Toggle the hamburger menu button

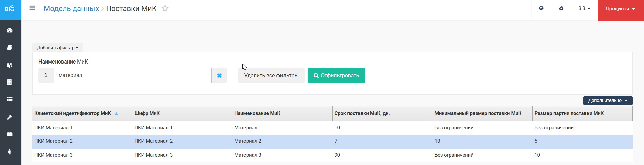tap(32, 8)
